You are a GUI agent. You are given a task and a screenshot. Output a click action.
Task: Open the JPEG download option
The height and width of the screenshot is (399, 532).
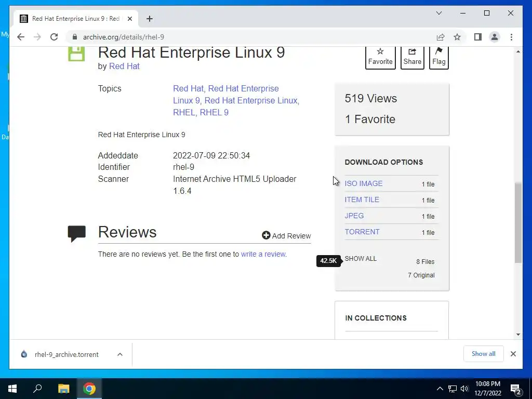[354, 216]
